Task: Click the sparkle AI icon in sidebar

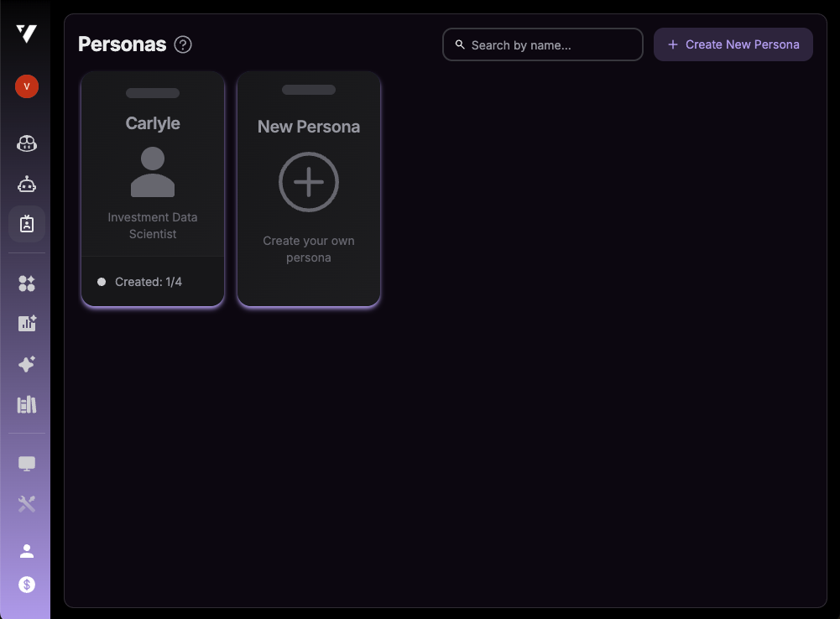Action: pyautogui.click(x=26, y=363)
